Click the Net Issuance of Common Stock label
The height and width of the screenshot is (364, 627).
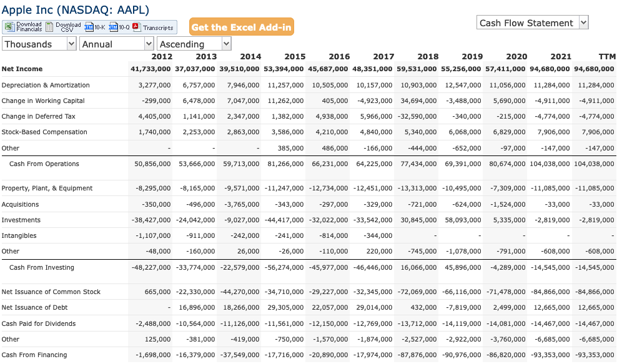point(51,292)
